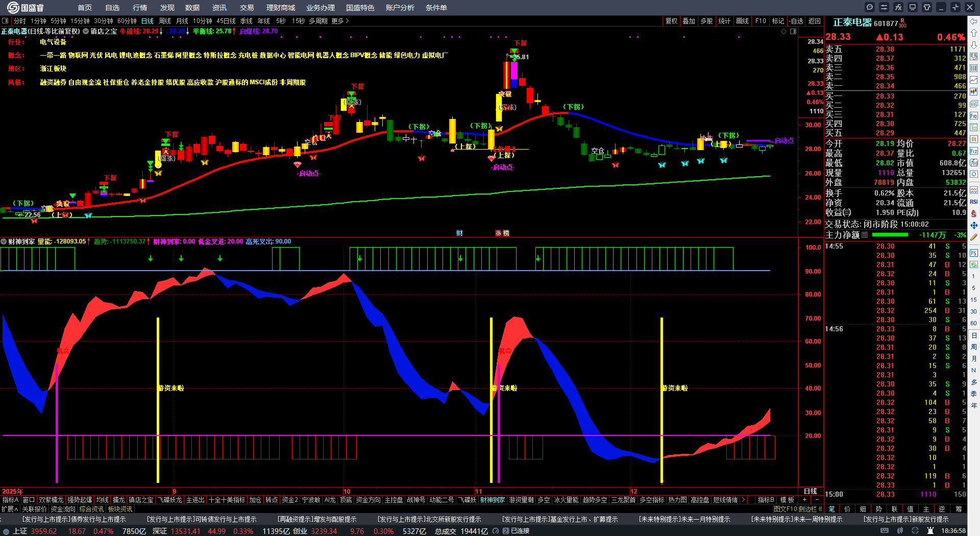The width and height of the screenshot is (980, 536).
Task: Toggle 叠加 overlay option
Action: click(689, 21)
